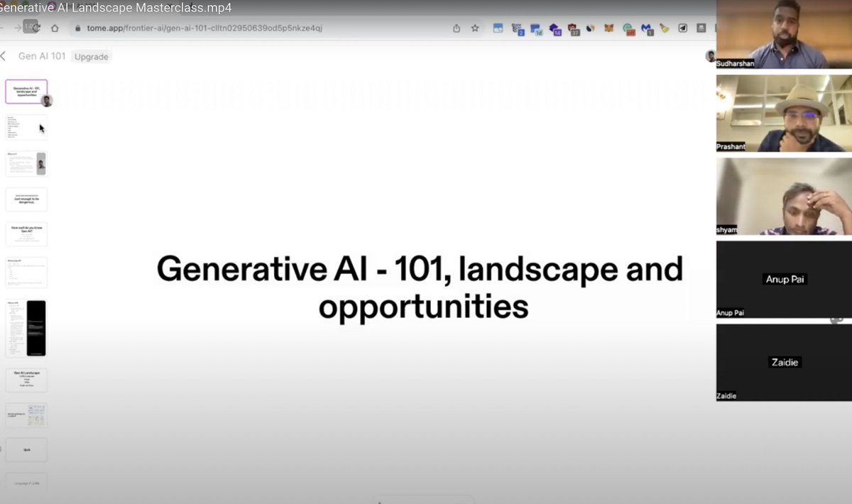
Task: Click shyam's video tile
Action: 784,196
